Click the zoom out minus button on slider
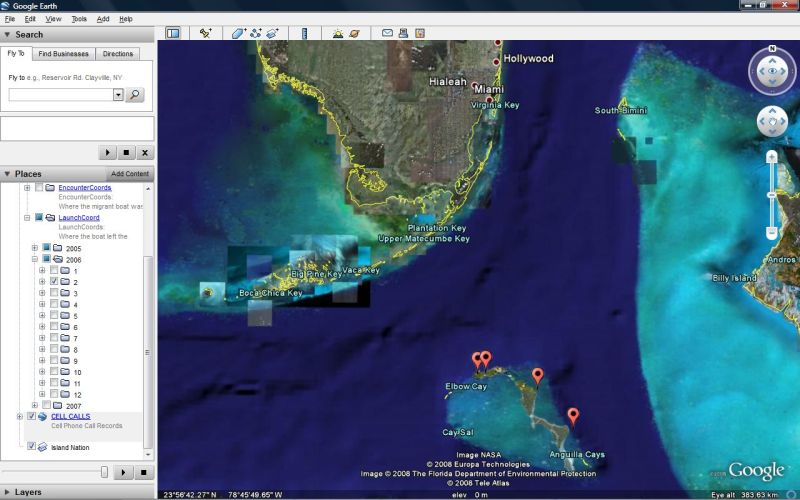Screen dimensions: 800x500 point(771,233)
